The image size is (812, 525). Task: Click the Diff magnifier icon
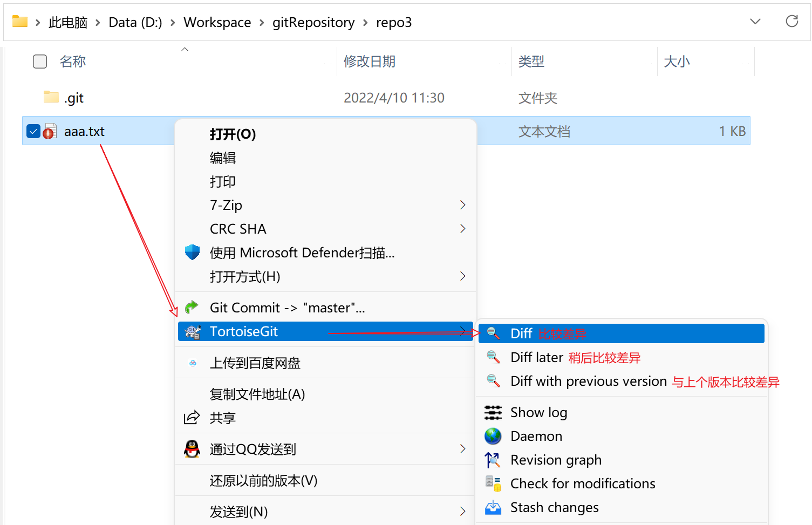pyautogui.click(x=493, y=333)
